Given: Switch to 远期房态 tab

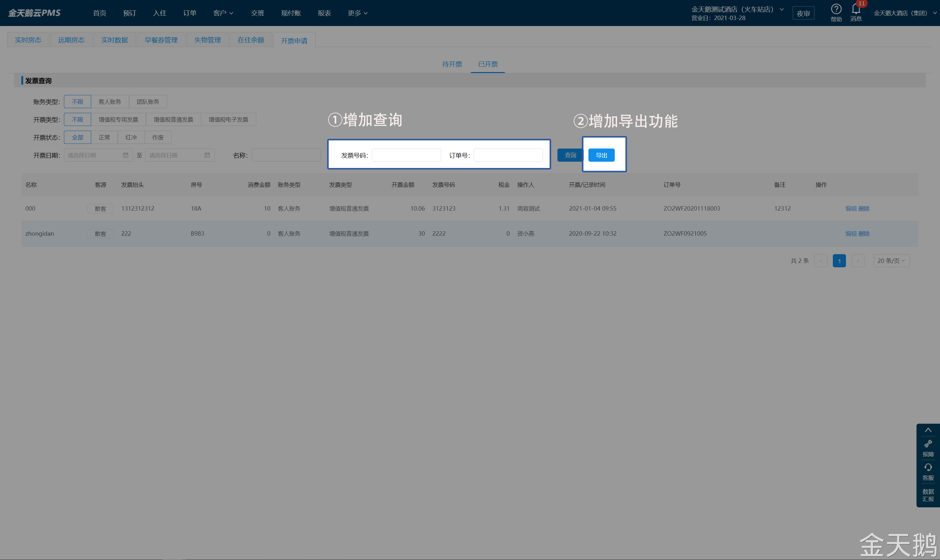Looking at the screenshot, I should pos(71,39).
